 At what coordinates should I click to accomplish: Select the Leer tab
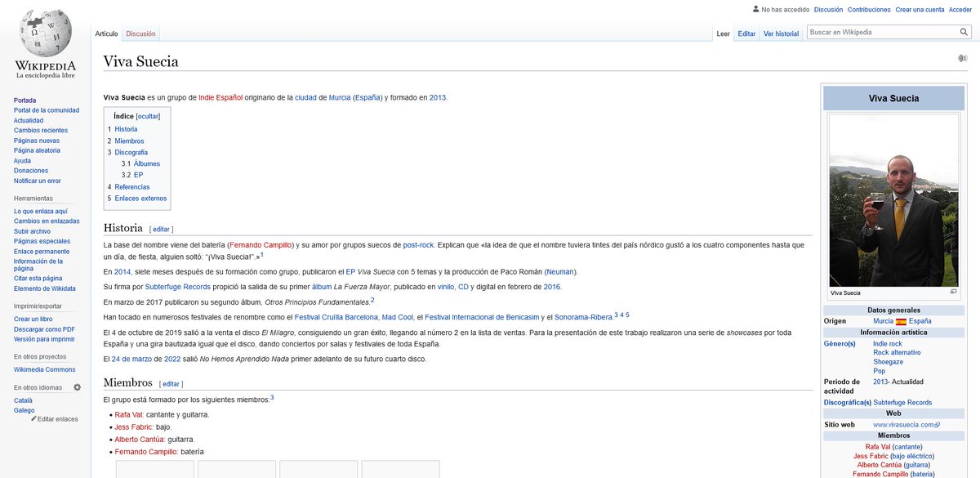pos(723,34)
